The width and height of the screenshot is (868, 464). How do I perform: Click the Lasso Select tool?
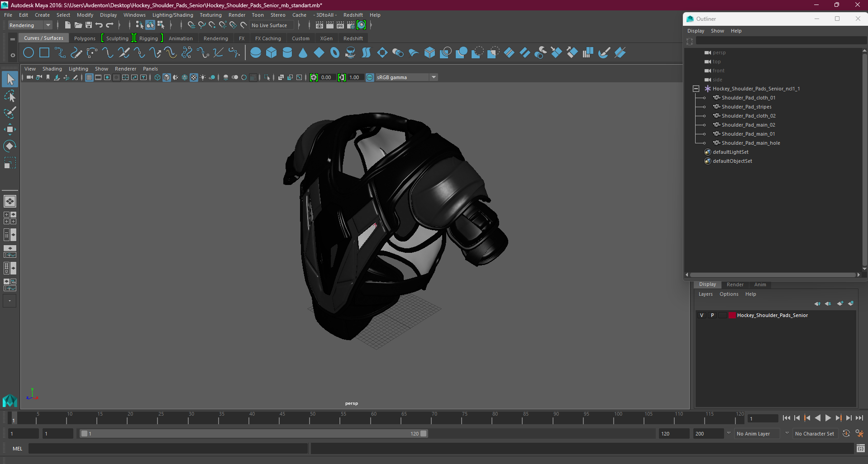click(10, 96)
